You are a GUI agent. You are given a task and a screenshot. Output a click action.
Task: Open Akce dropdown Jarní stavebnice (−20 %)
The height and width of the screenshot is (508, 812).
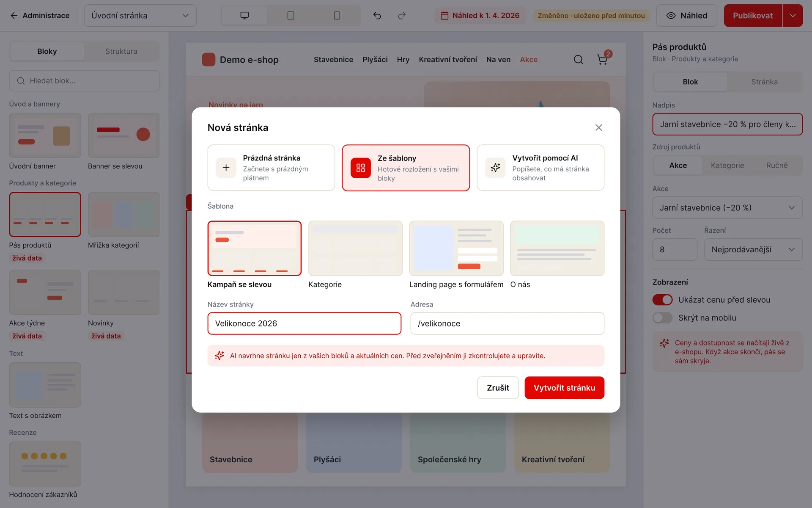[727, 208]
